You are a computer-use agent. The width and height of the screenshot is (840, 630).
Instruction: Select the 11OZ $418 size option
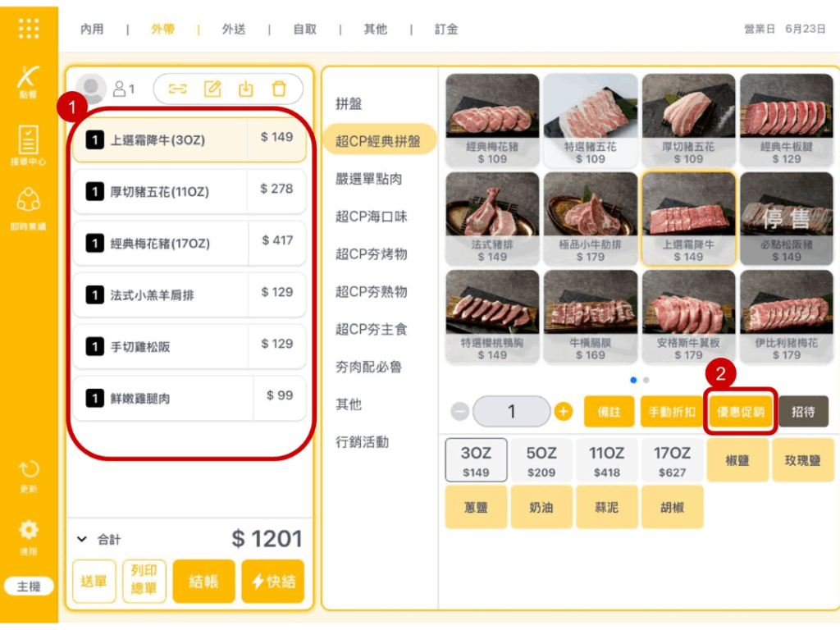click(x=606, y=461)
